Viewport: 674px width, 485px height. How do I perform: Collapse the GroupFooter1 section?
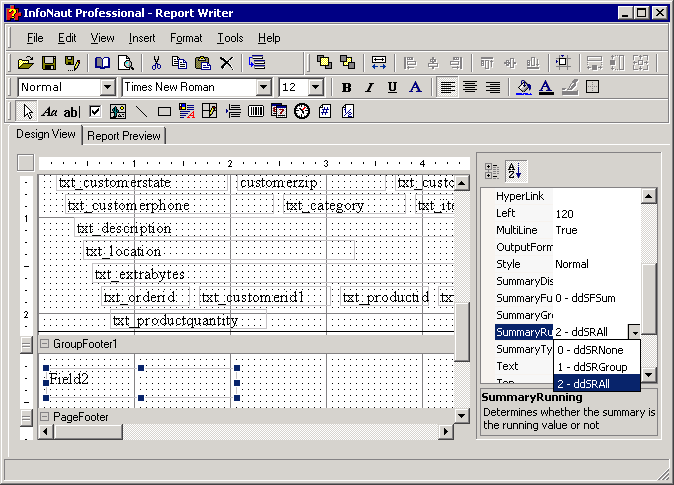click(44, 344)
